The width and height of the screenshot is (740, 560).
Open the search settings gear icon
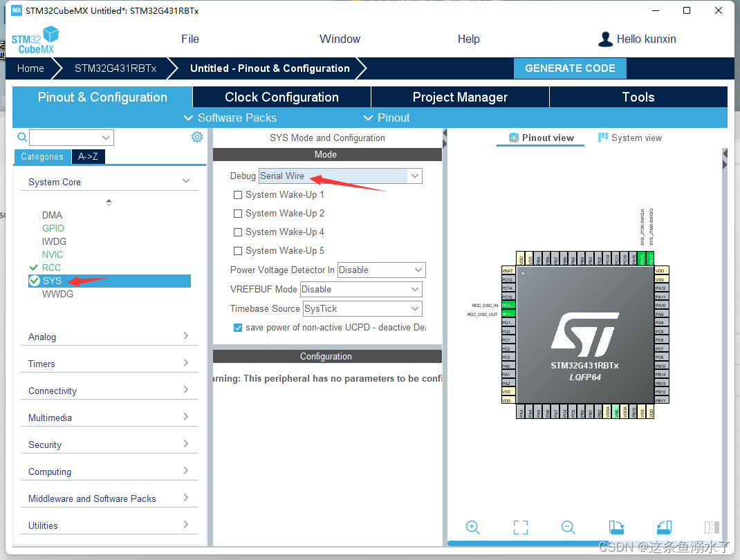[x=197, y=137]
